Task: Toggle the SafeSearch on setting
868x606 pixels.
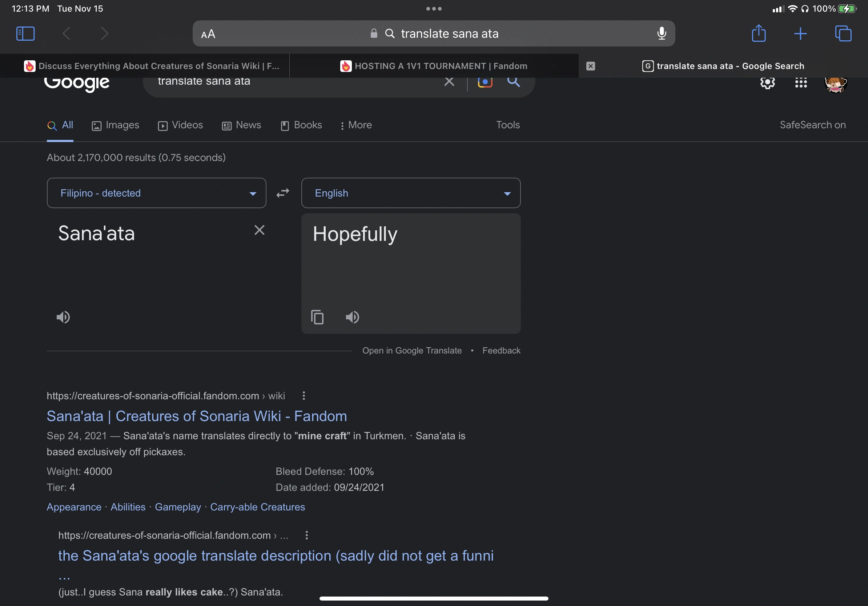Action: coord(812,125)
